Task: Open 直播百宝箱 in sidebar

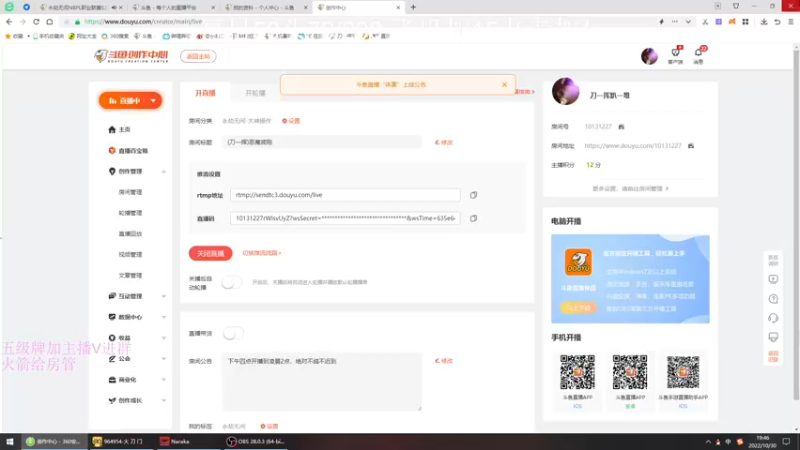Action: coord(129,151)
